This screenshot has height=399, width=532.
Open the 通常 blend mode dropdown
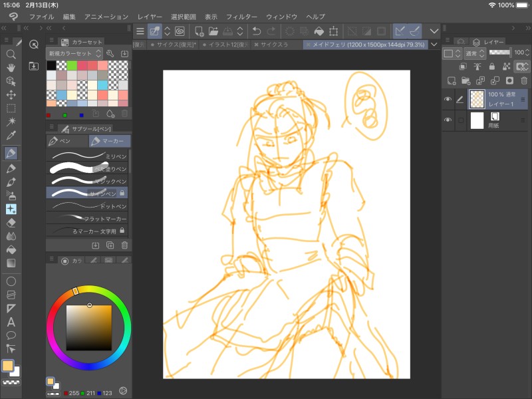[475, 53]
